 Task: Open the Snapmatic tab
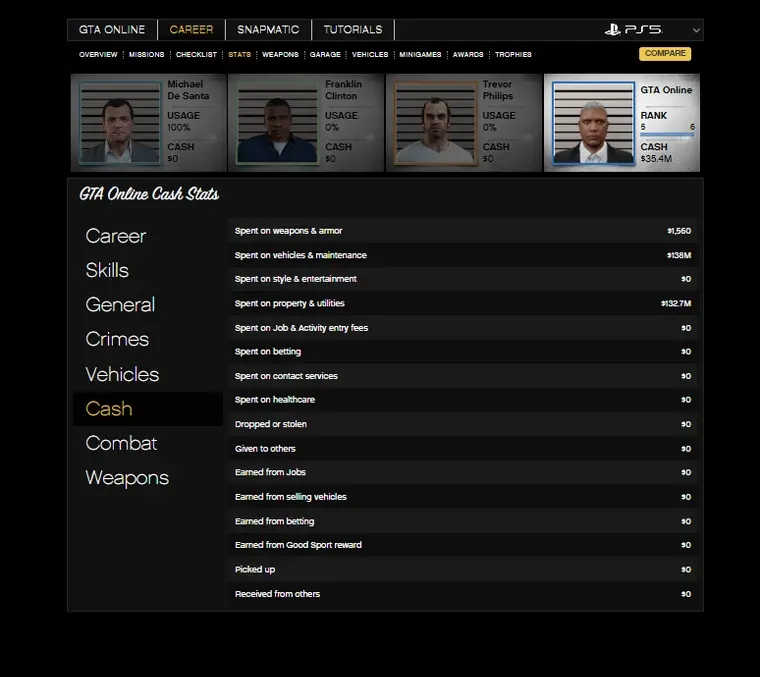268,30
